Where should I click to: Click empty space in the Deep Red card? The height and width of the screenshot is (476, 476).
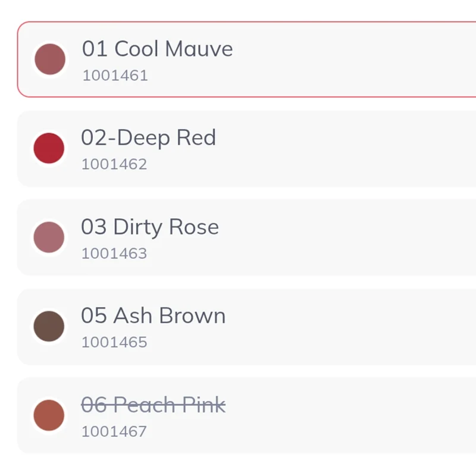pos(357,149)
